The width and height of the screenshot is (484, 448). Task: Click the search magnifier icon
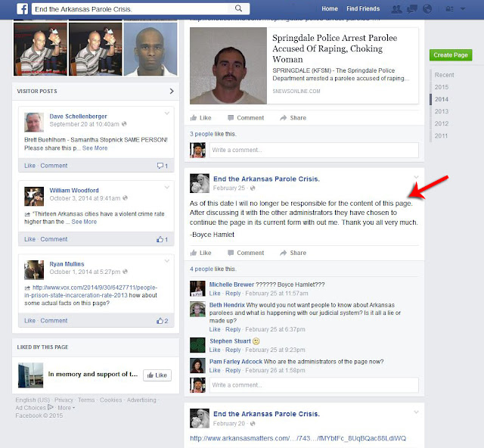[238, 8]
